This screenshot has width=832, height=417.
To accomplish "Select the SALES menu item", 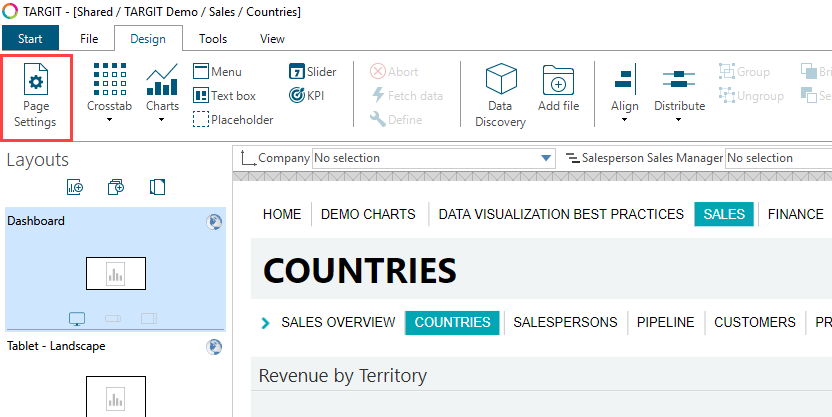I will 724,214.
